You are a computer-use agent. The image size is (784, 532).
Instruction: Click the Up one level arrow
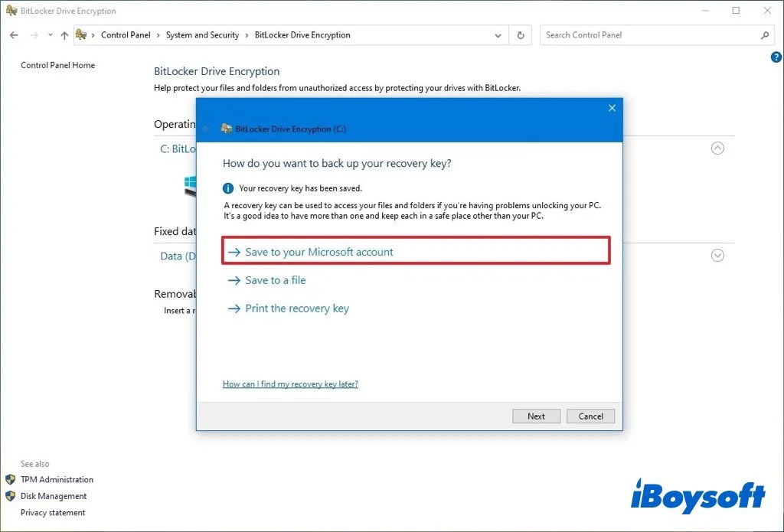click(x=64, y=35)
